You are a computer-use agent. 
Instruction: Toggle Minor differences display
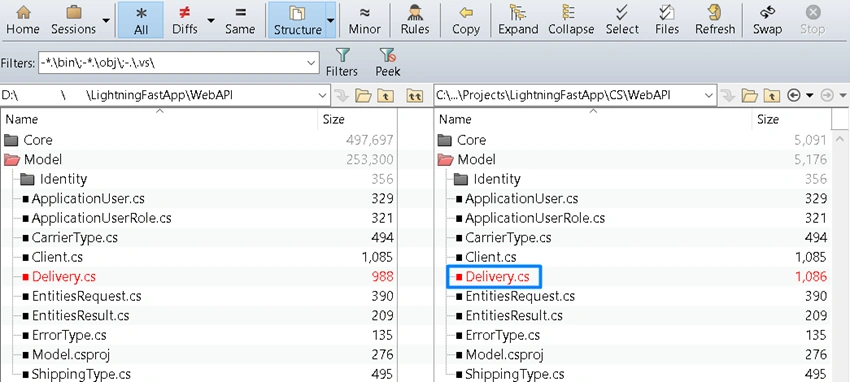(x=364, y=20)
